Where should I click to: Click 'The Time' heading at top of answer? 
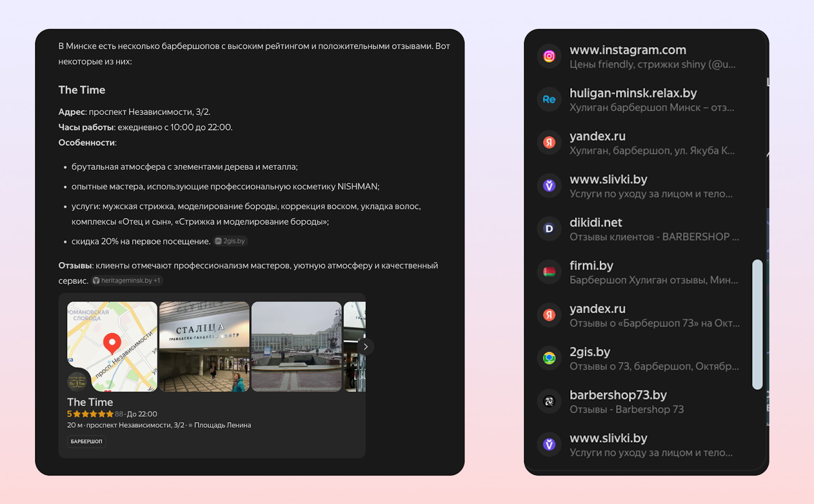click(82, 90)
